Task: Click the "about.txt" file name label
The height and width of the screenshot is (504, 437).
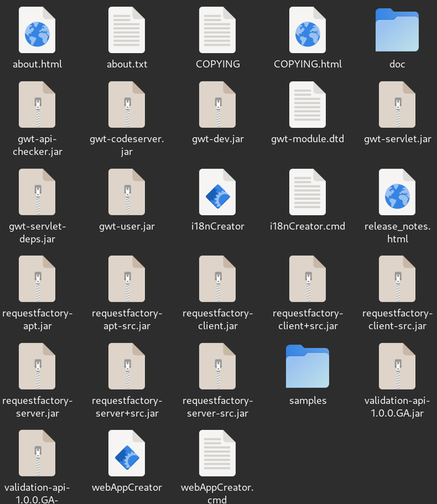Action: pyautogui.click(x=127, y=64)
